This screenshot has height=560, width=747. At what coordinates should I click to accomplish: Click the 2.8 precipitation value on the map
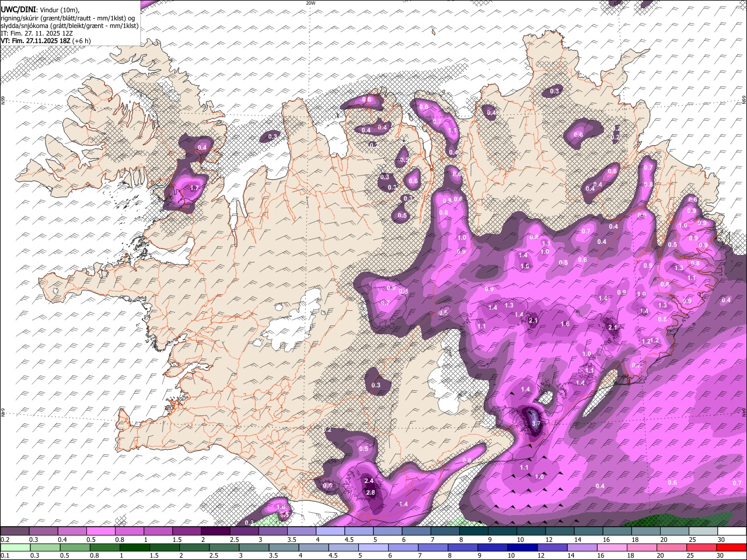370,492
